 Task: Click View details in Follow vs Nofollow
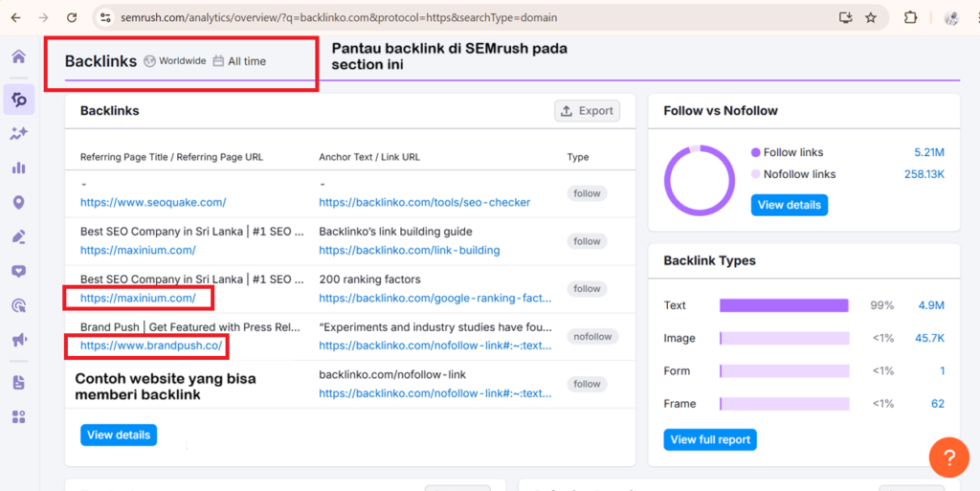coord(790,205)
